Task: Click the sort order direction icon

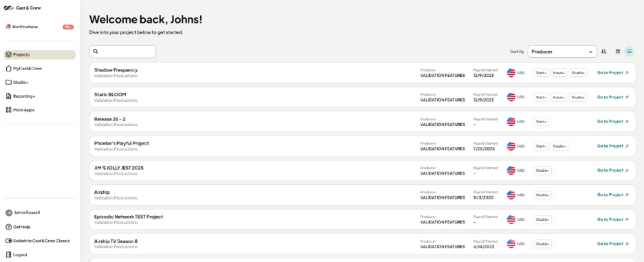Action: 604,52
